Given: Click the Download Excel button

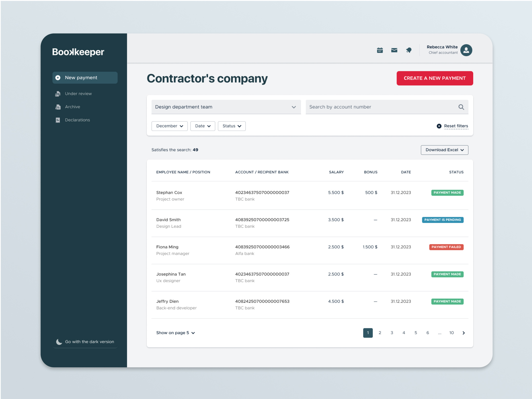Looking at the screenshot, I should [x=444, y=150].
